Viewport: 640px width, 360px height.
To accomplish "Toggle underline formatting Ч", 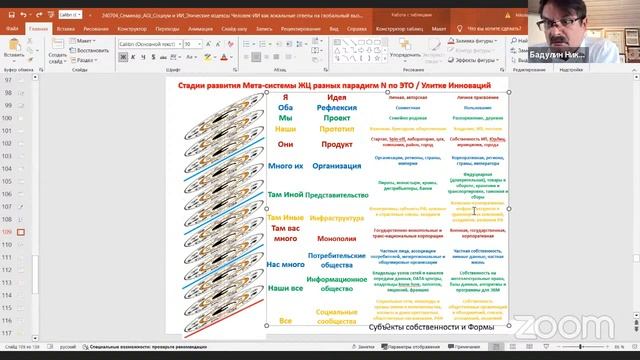I will point(143,57).
